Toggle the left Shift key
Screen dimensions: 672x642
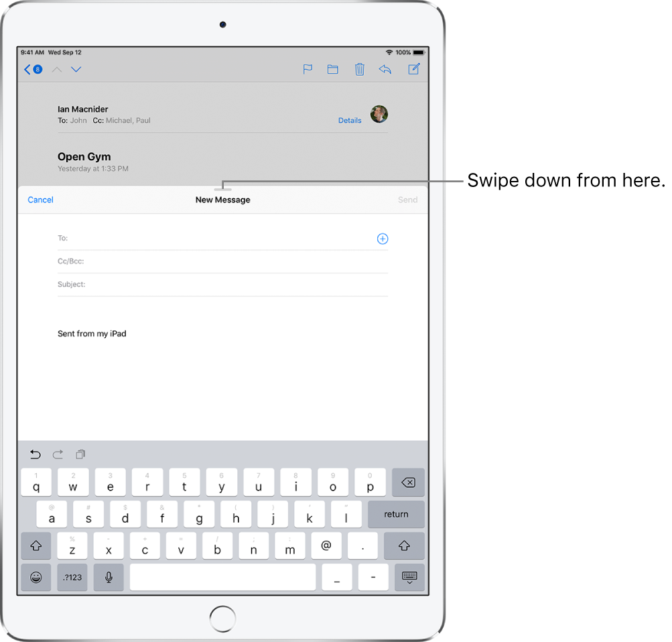point(36,545)
